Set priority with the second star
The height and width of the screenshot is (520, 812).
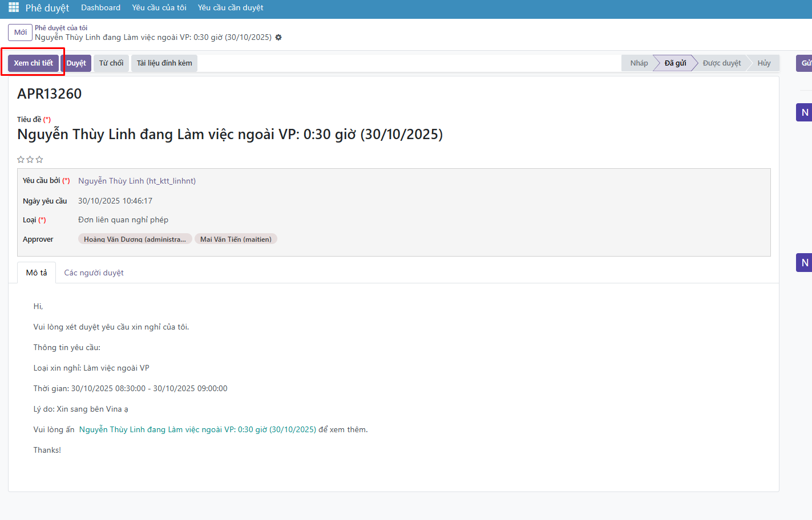tap(30, 160)
